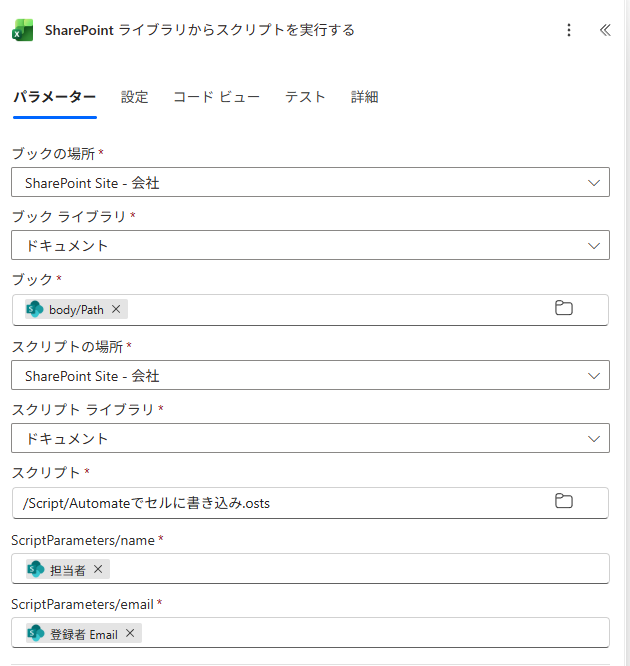Screen dimensions: 630x666
Task: Switch to the 設定 tab
Action: [x=134, y=97]
